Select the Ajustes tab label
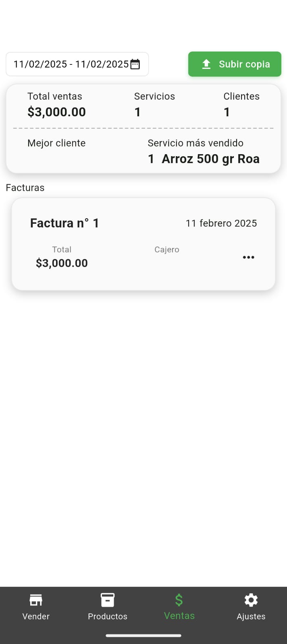This screenshot has width=287, height=644. (x=251, y=616)
